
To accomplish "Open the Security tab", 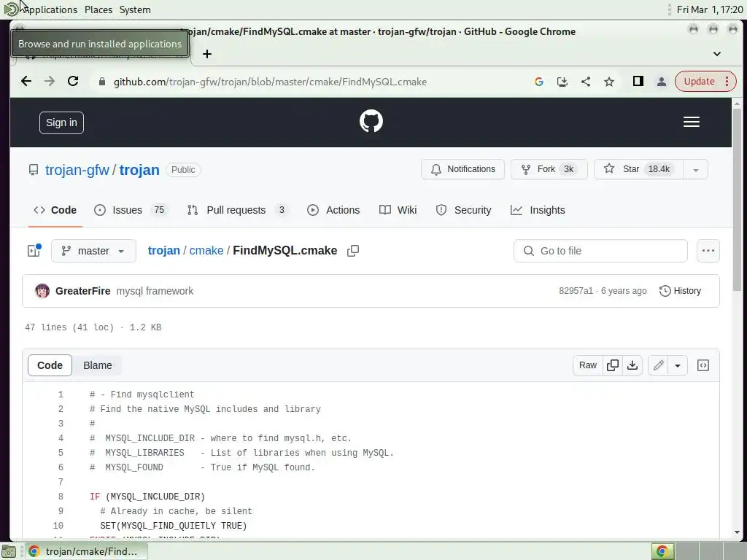I will coord(463,210).
